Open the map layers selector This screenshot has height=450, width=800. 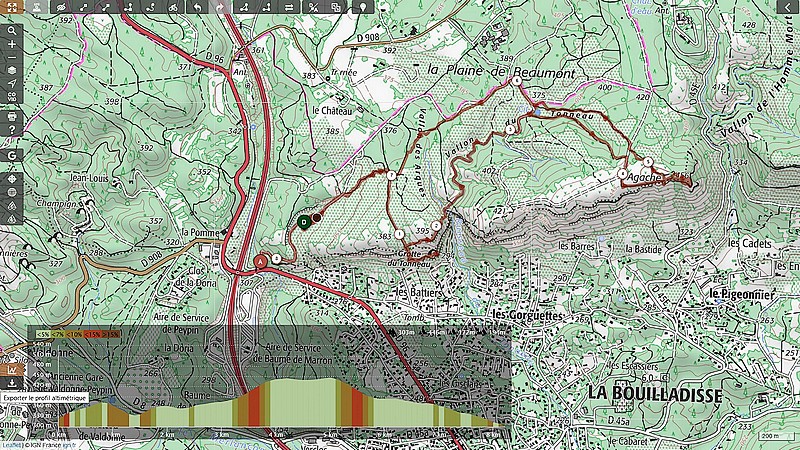point(12,70)
